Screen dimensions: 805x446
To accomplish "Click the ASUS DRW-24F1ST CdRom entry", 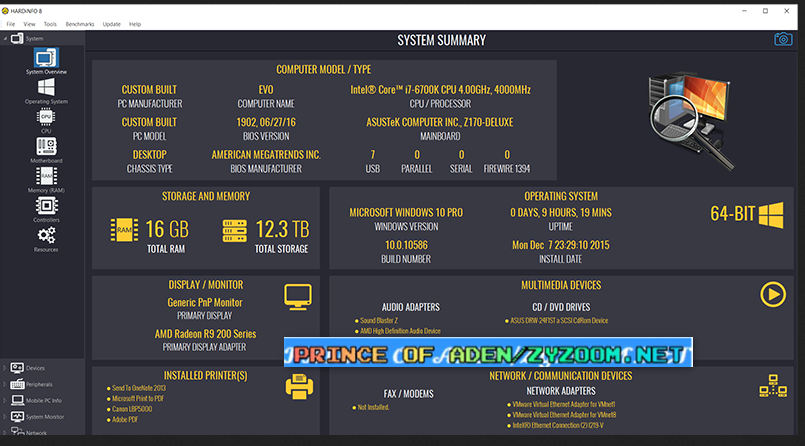I will tap(559, 320).
